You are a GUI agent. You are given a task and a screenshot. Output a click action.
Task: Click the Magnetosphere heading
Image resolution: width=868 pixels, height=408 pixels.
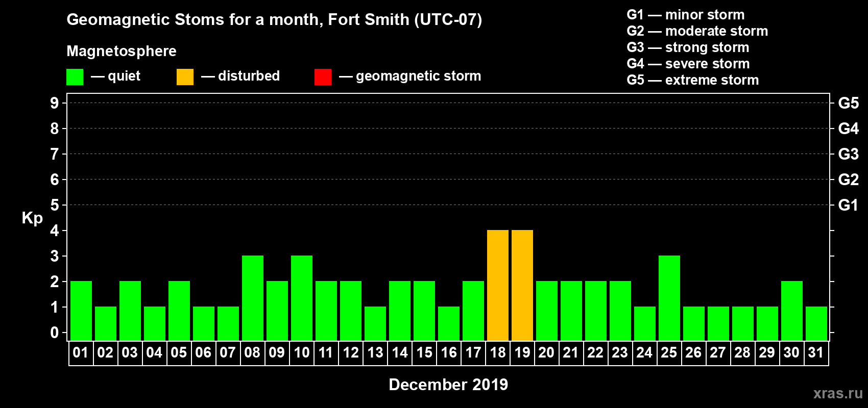tap(122, 52)
